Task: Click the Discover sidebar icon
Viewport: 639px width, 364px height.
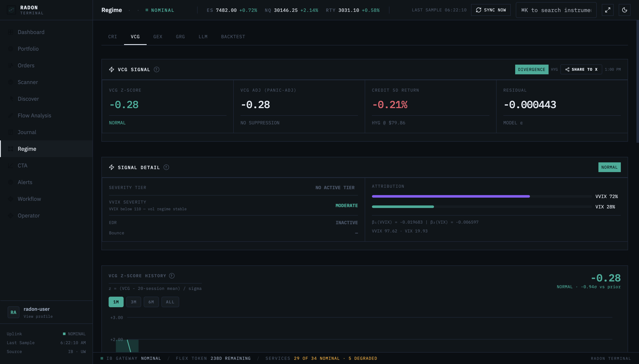Action: pos(11,99)
